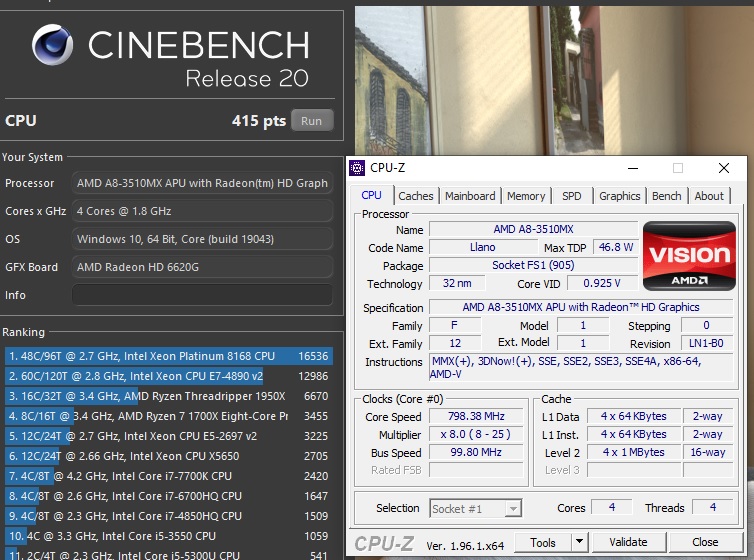The image size is (754, 560).
Task: Click the Specification value in CPU-Z
Action: coord(581,307)
